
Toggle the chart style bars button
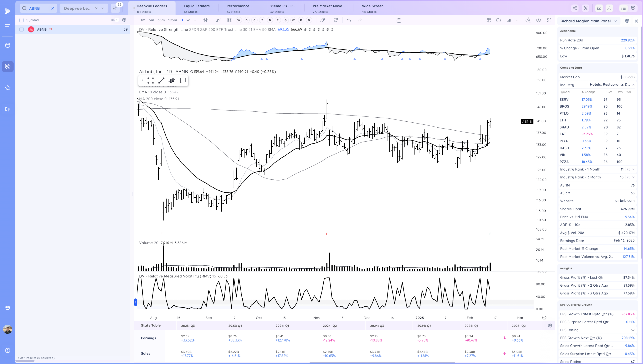click(205, 20)
